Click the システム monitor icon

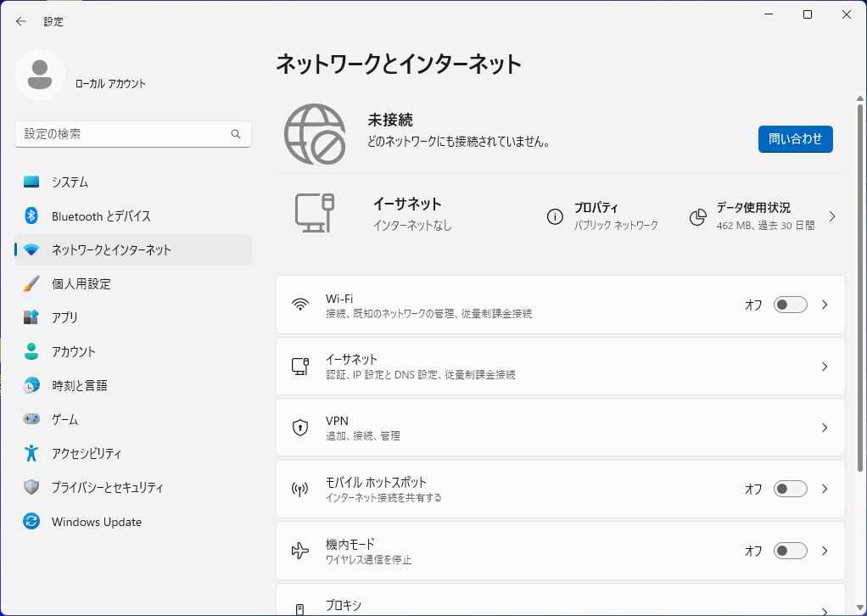31,182
